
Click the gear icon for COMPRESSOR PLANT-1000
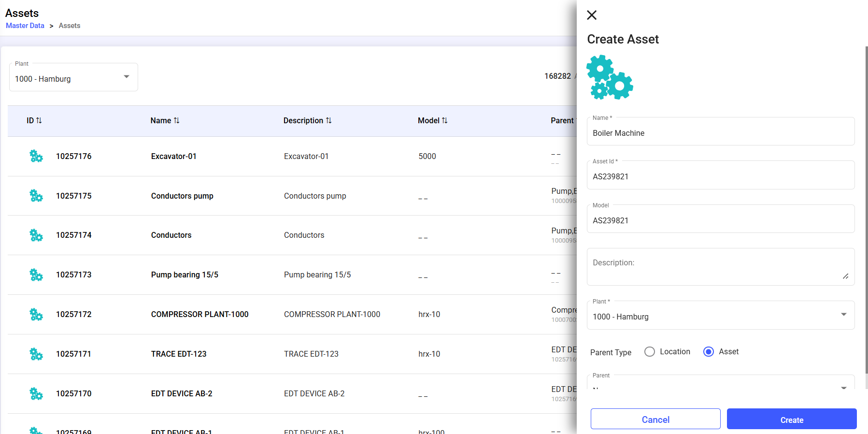36,315
